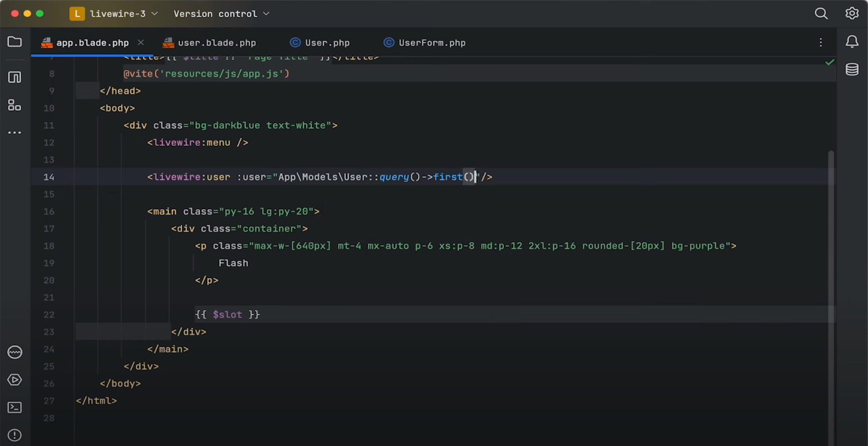Open the Bookmarks tool window icon
Screen dimensions: 868x446
[15, 77]
